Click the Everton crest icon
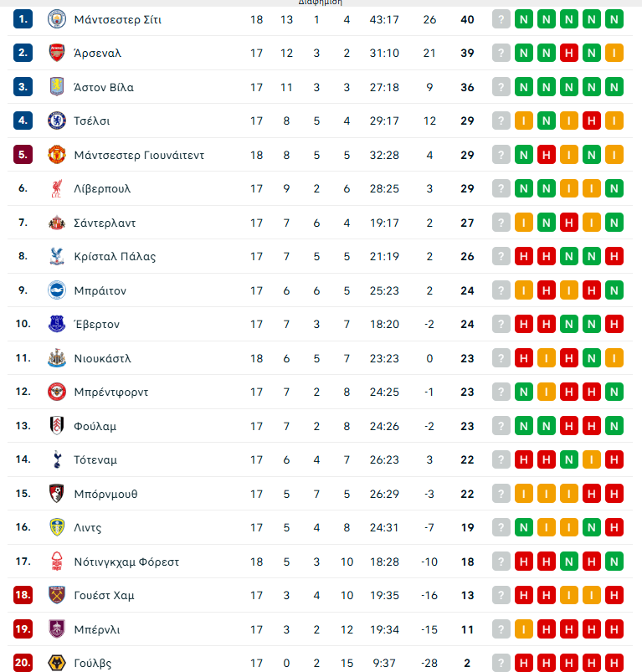The image size is (642, 672). pyautogui.click(x=57, y=324)
